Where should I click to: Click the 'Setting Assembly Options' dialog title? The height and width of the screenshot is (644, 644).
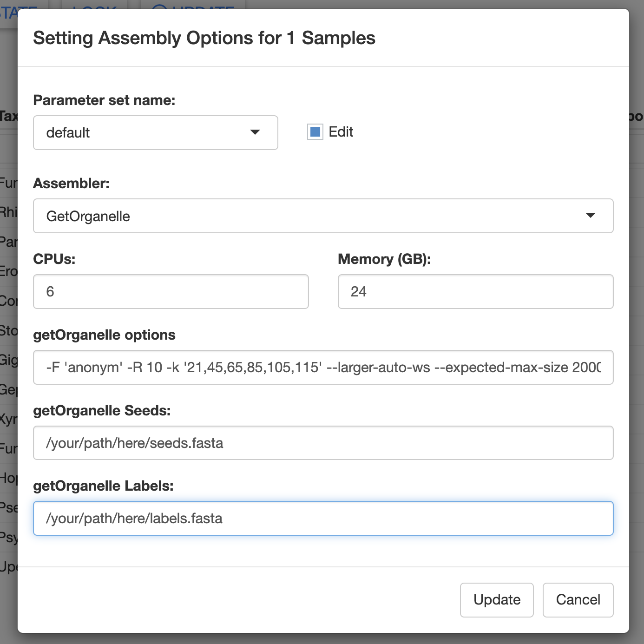pyautogui.click(x=204, y=38)
